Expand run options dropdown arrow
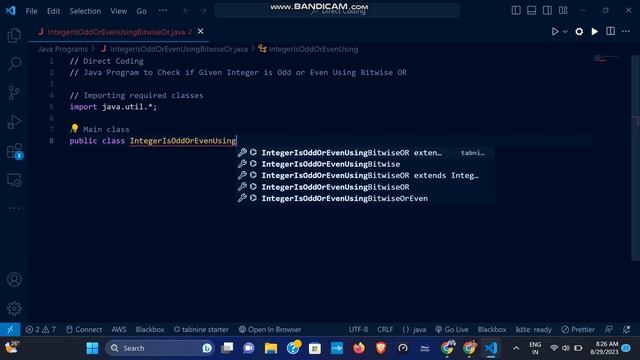Image resolution: width=640 pixels, height=360 pixels. tap(565, 31)
